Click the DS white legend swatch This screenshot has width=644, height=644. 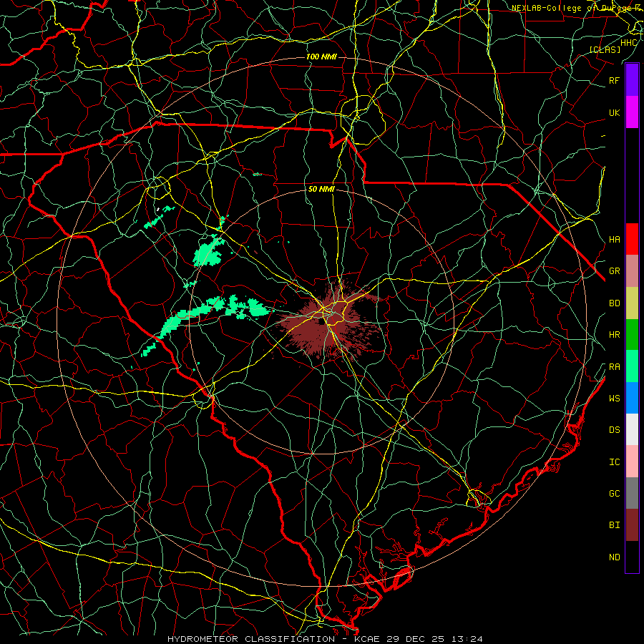632,429
